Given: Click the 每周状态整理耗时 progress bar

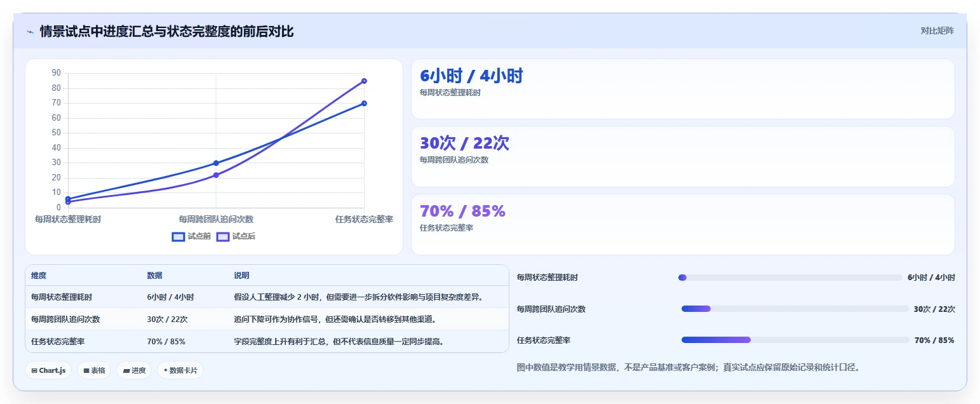Looking at the screenshot, I should point(790,278).
